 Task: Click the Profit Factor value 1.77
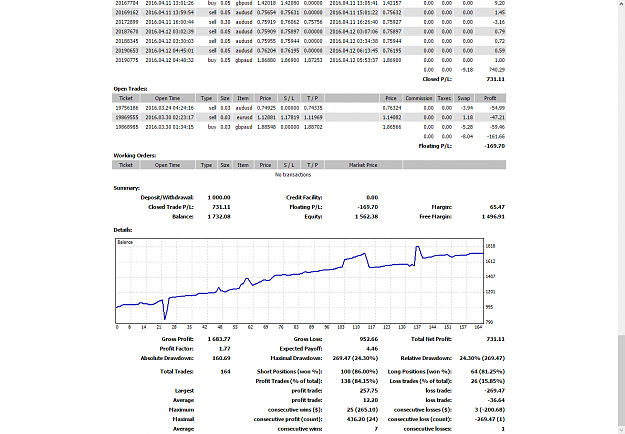pyautogui.click(x=225, y=349)
